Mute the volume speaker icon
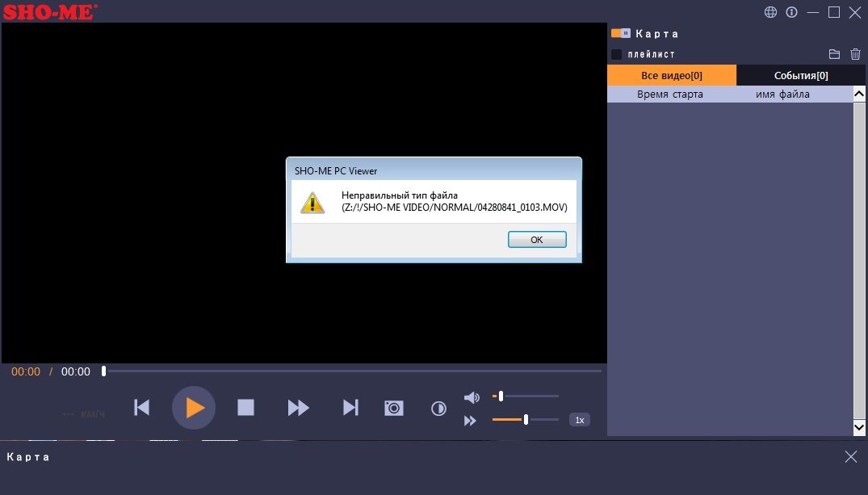The width and height of the screenshot is (868, 495). 472,397
